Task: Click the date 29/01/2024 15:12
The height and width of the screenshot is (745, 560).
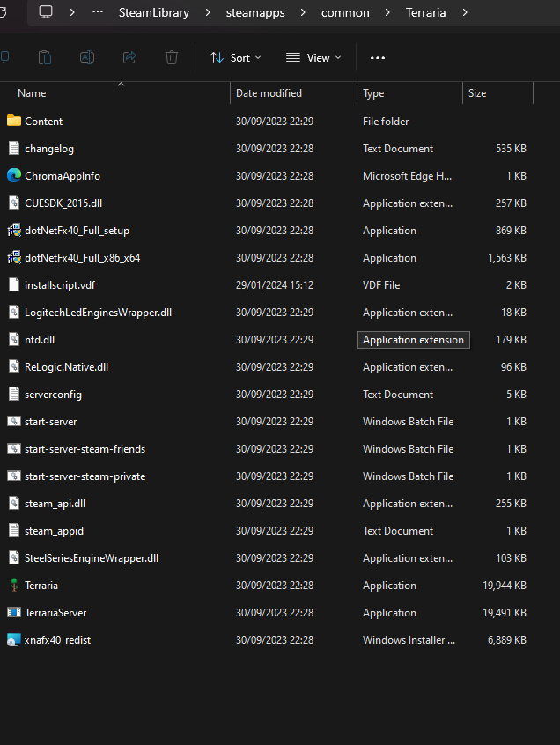Action: click(x=275, y=285)
